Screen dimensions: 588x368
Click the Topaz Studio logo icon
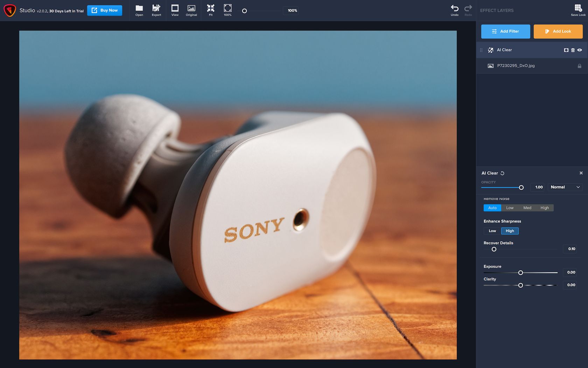[x=9, y=11]
